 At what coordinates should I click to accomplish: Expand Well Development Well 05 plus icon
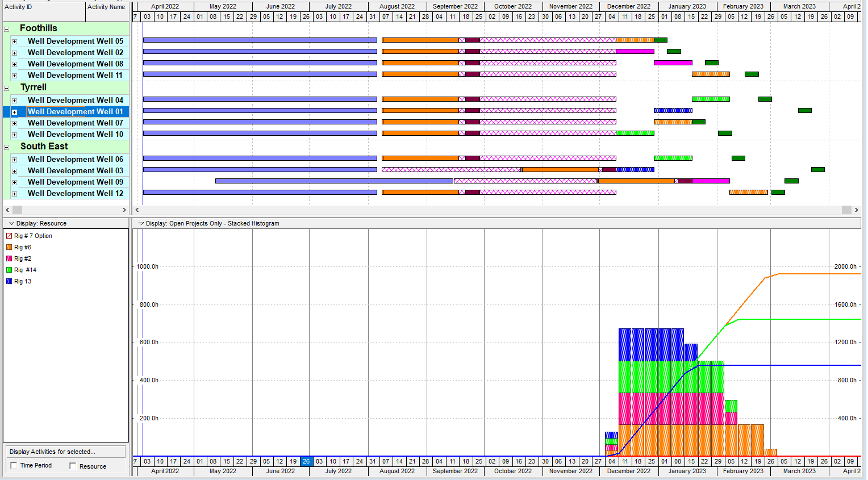(14, 41)
